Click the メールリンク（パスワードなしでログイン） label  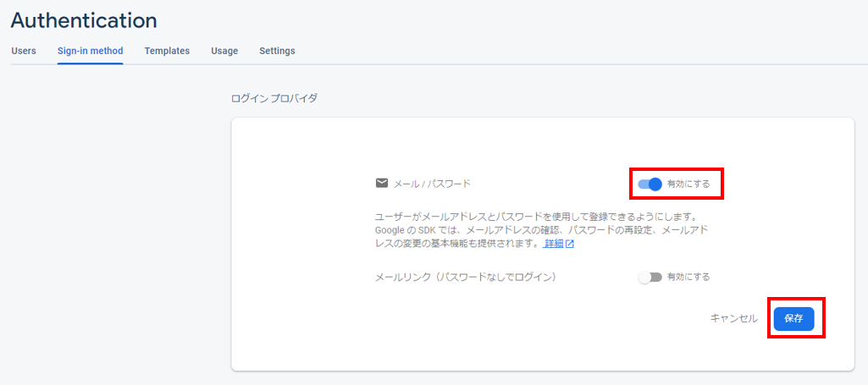[466, 278]
